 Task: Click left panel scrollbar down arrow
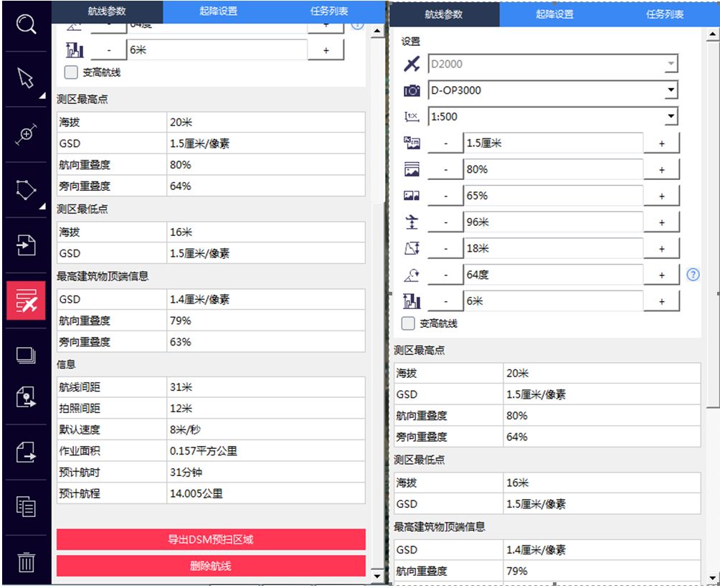tap(377, 576)
